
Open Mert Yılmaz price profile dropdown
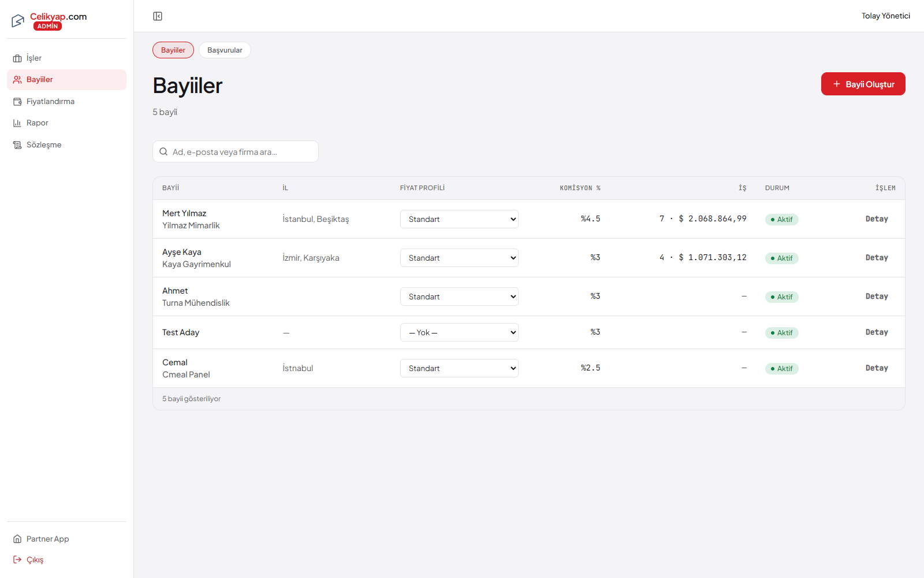pyautogui.click(x=459, y=219)
